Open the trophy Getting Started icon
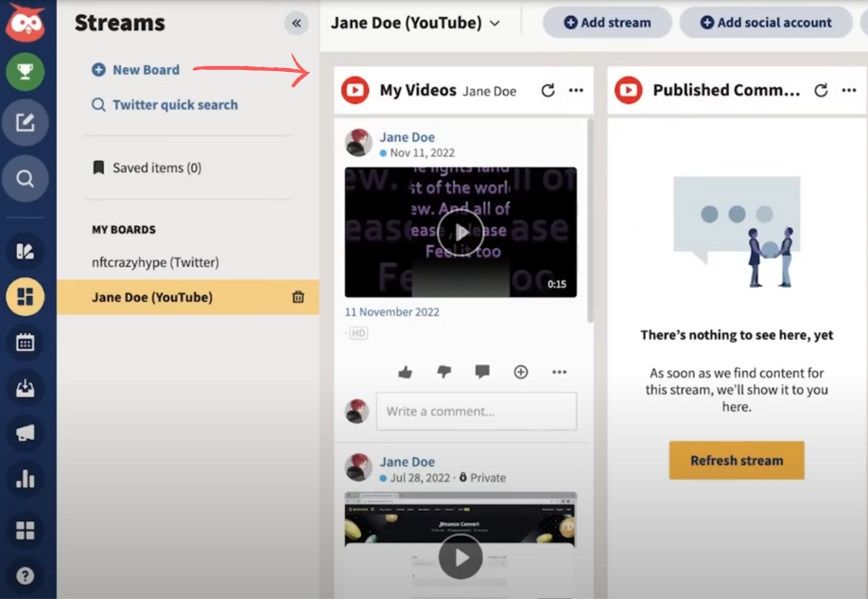 click(26, 72)
